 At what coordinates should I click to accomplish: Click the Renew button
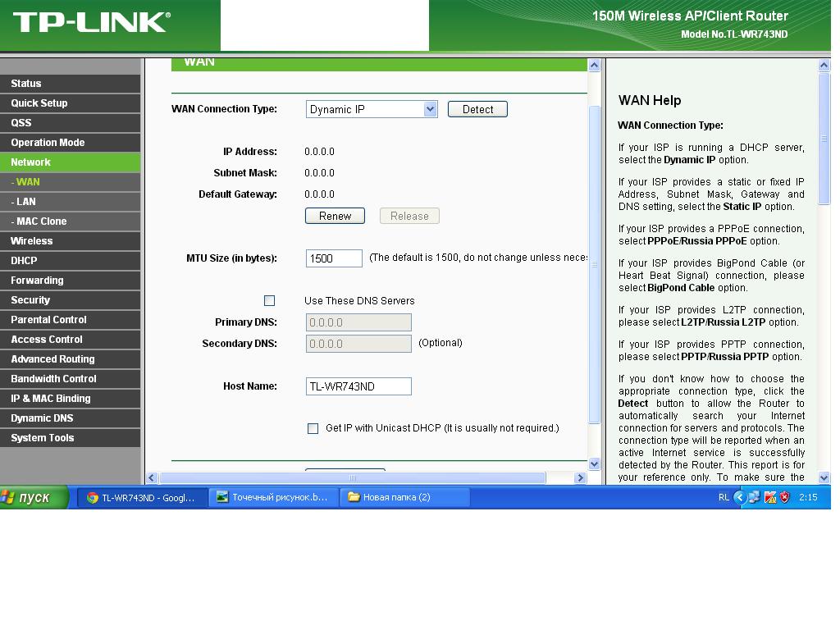335,216
